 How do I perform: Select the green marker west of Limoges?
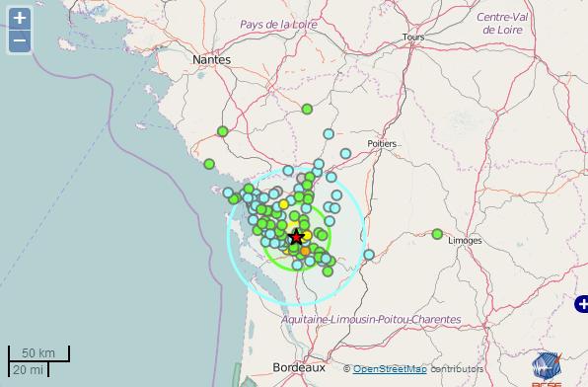pyautogui.click(x=437, y=234)
